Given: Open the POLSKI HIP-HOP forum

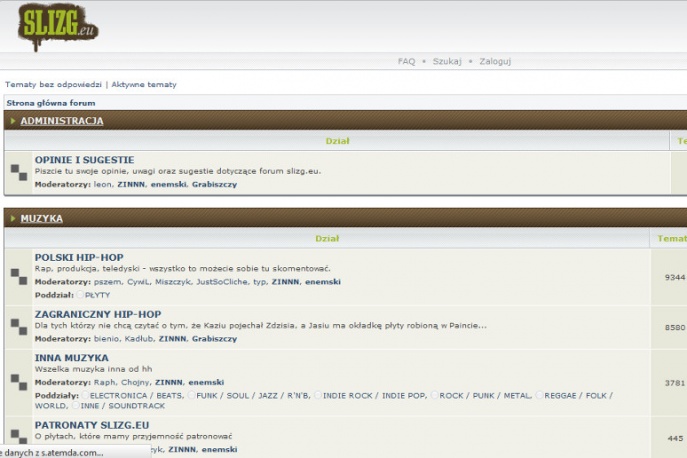Looking at the screenshot, I should click(x=79, y=257).
